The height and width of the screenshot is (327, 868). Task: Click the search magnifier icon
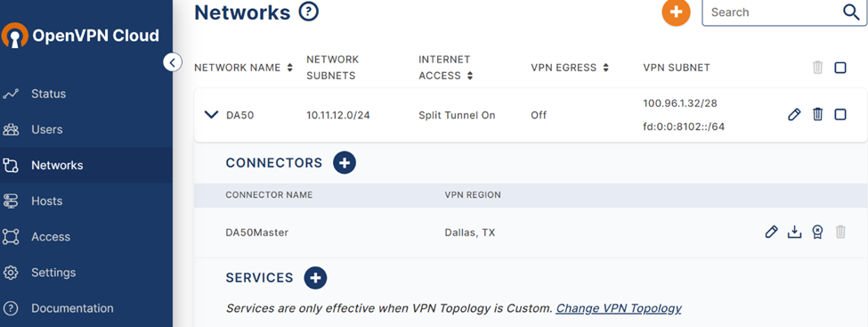pos(851,12)
